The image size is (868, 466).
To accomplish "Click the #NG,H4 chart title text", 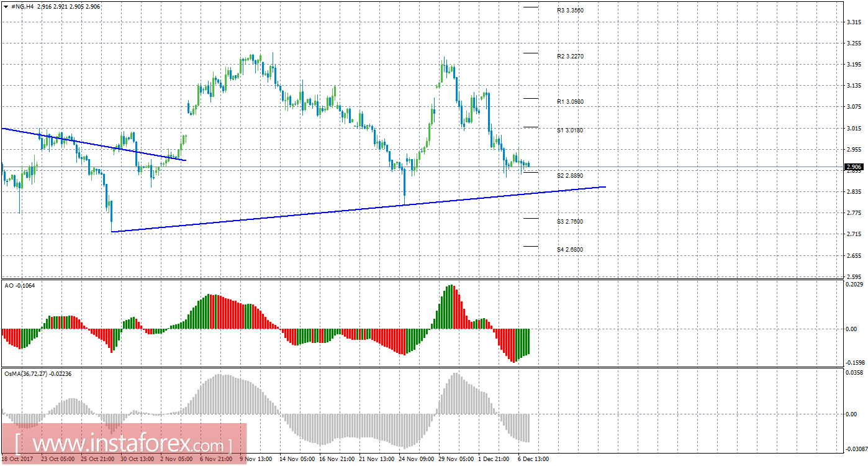I will (23, 6).
